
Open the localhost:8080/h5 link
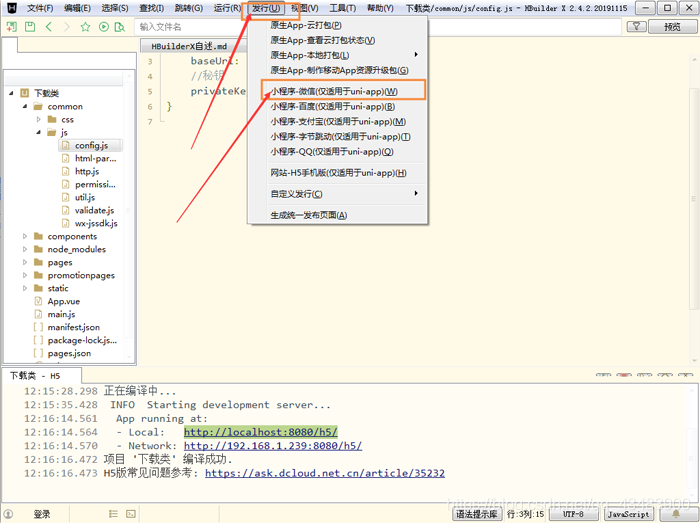pos(261,432)
